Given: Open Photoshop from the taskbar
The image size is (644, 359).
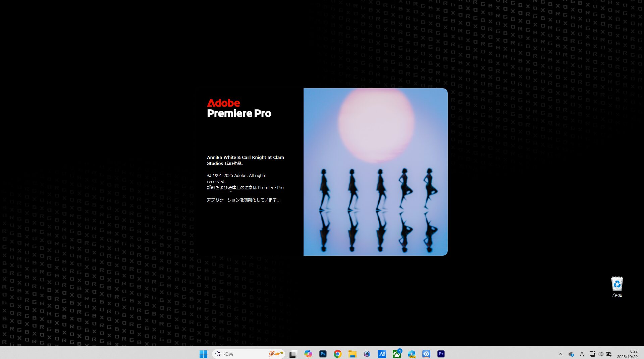Looking at the screenshot, I should click(323, 354).
